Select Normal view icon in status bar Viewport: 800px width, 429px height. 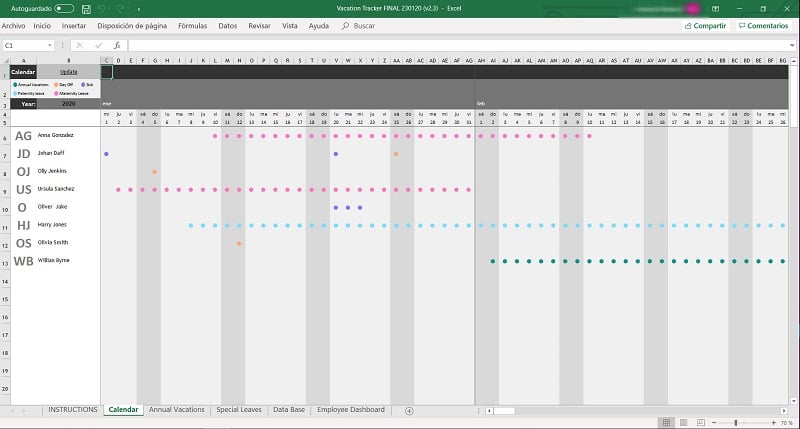(666, 422)
